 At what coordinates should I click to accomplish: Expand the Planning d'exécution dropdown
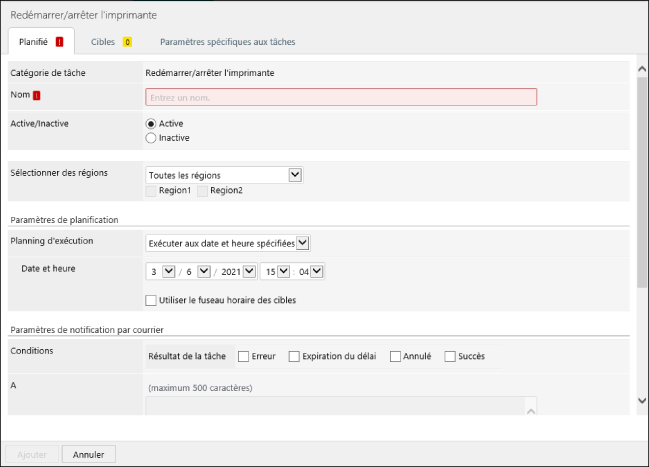pos(228,242)
